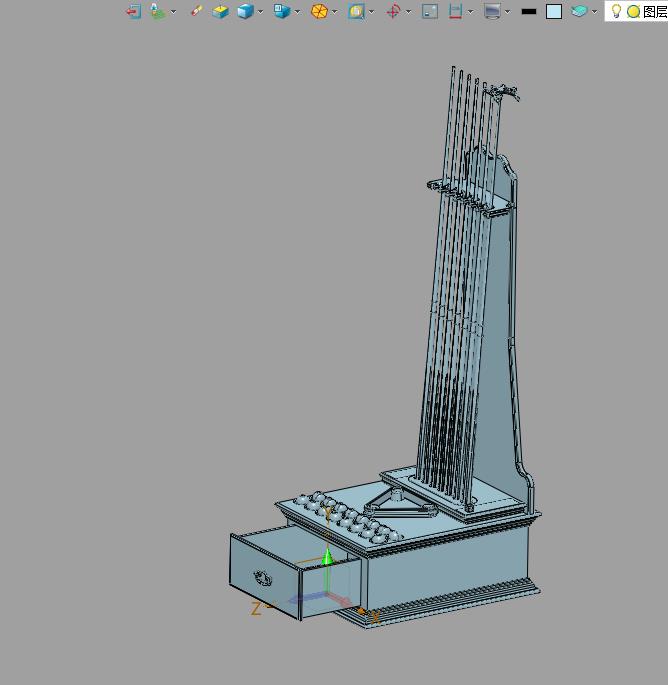
Task: Click the black line color swatch
Action: pos(529,12)
